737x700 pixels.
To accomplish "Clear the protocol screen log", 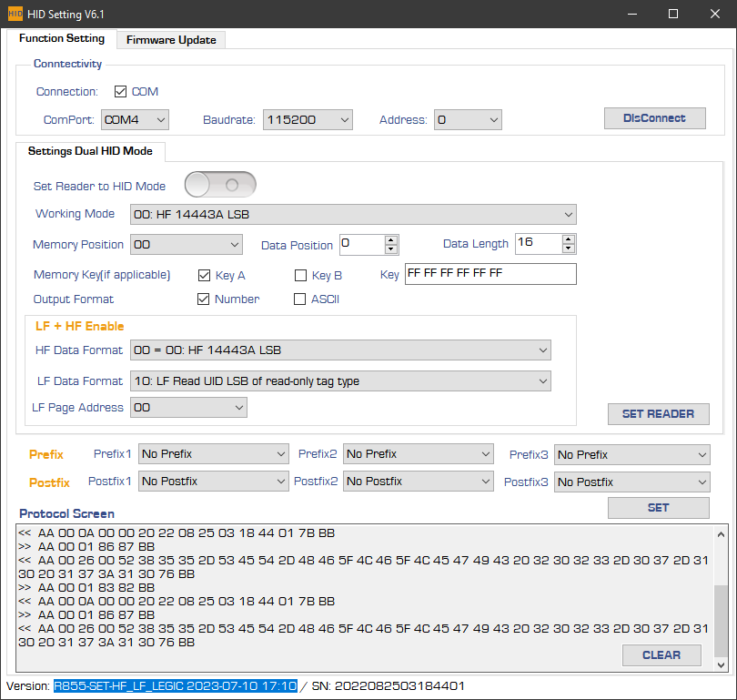I will (661, 654).
